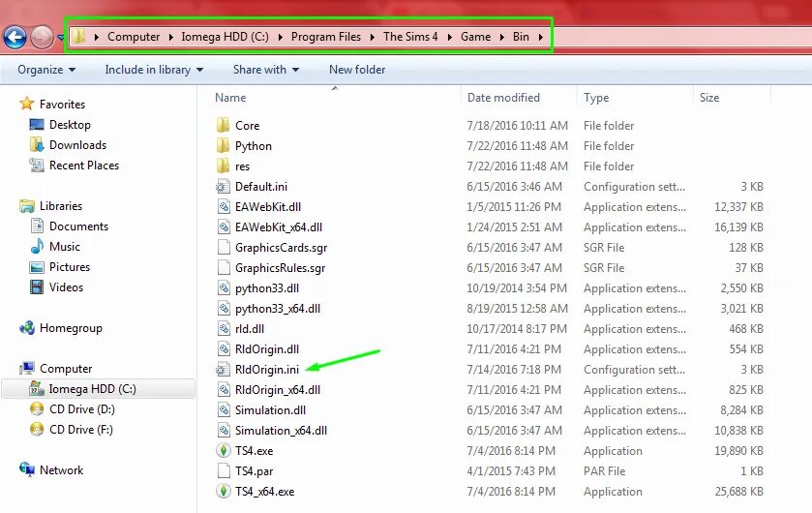The height and width of the screenshot is (513, 812).
Task: Open Downloads folder icon in sidebar
Action: tap(37, 144)
